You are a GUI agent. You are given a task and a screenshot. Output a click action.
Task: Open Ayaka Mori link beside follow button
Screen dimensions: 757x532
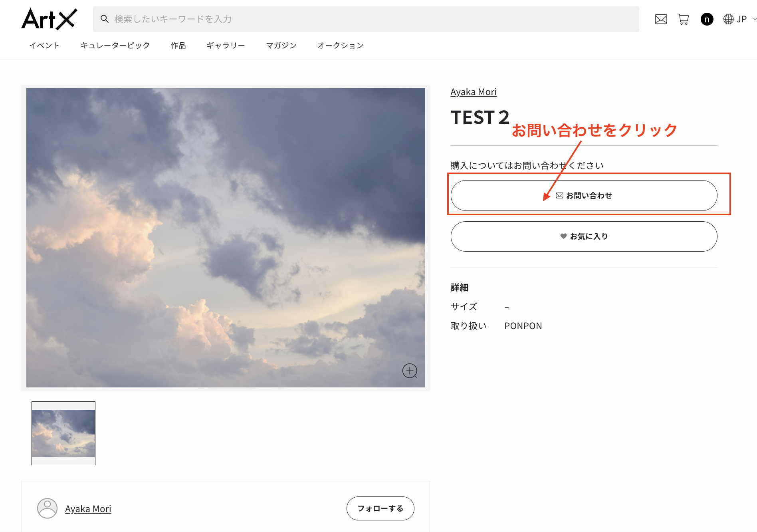pos(88,509)
